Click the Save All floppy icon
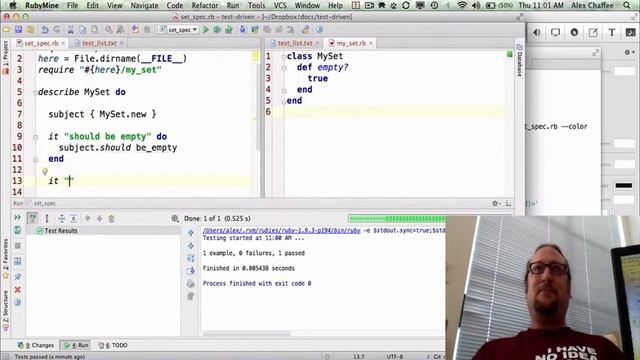The width and height of the screenshot is (640, 360). pyautogui.click(x=18, y=30)
